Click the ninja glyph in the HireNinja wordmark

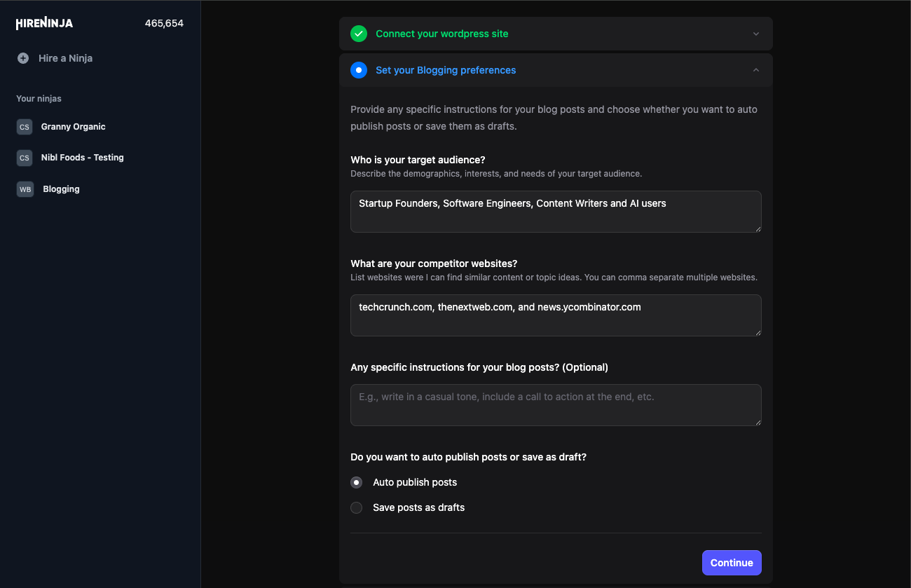(46, 22)
